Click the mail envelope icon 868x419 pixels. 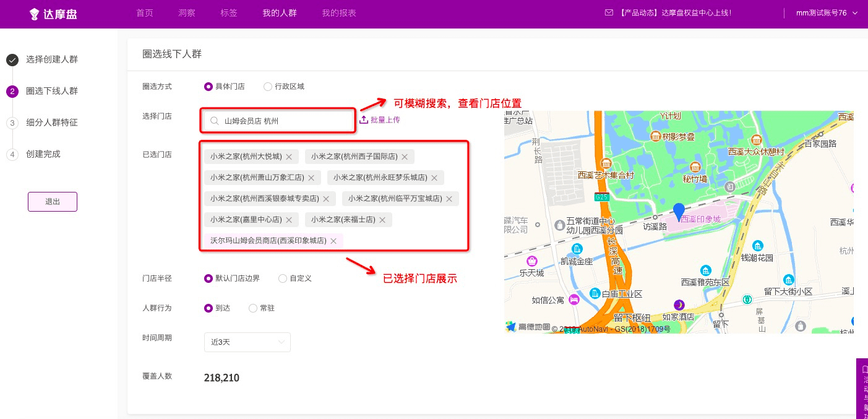[609, 13]
